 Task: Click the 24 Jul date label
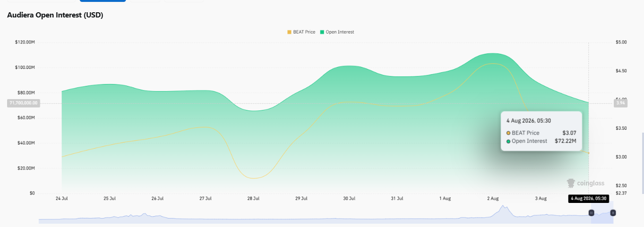(x=62, y=199)
